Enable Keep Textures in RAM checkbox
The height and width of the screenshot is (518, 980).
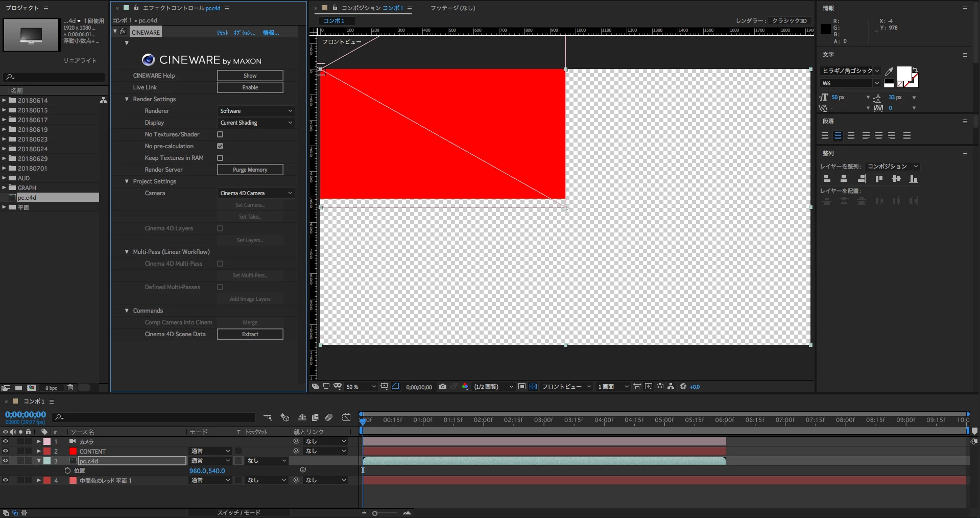pos(220,158)
